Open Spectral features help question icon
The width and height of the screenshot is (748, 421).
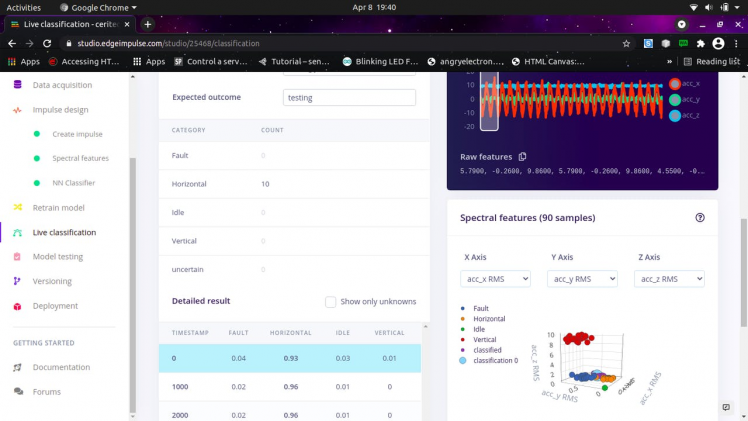[x=700, y=217]
